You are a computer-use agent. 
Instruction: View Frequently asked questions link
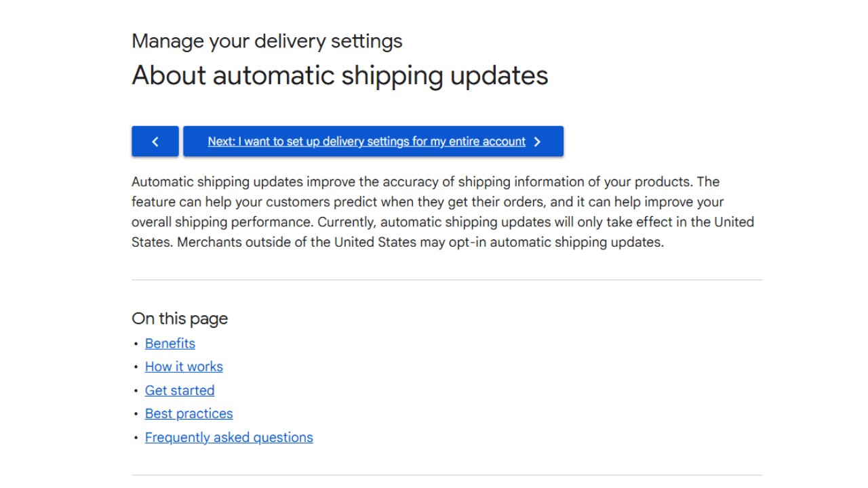pyautogui.click(x=229, y=437)
